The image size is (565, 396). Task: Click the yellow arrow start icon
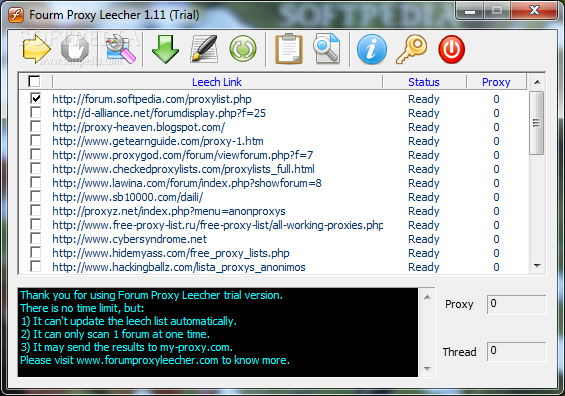36,49
